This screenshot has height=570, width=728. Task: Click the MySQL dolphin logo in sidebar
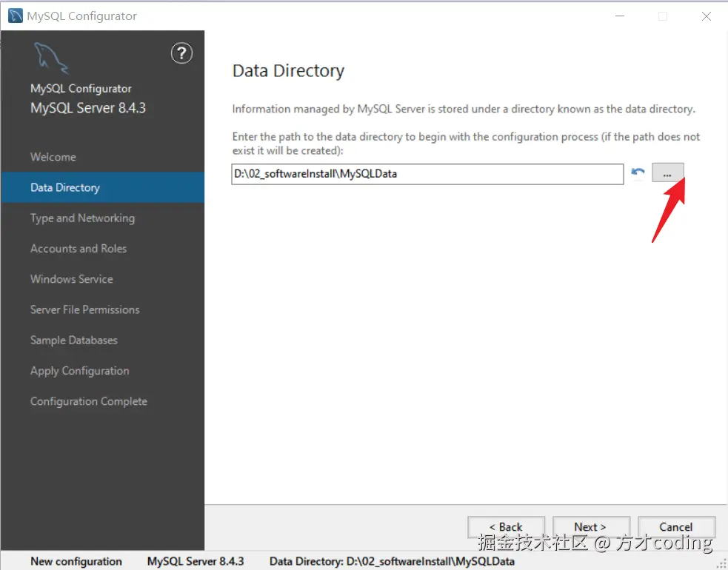point(52,58)
